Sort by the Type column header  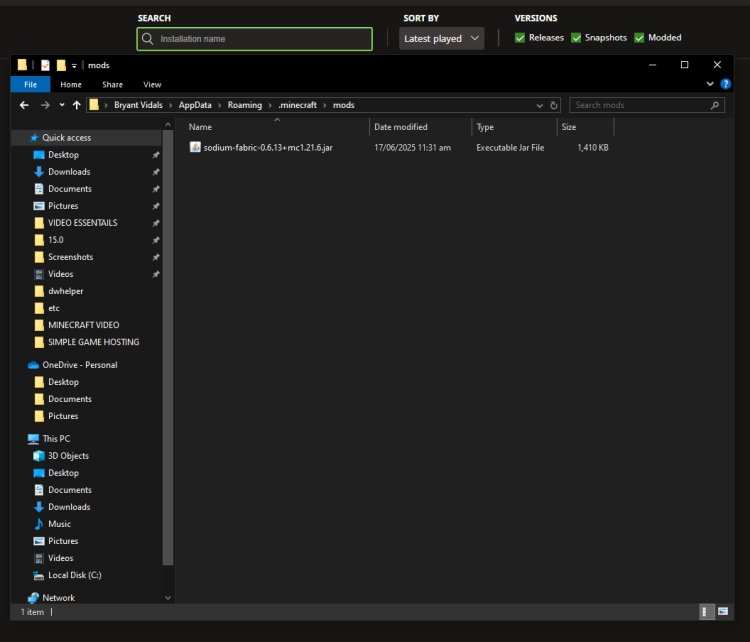point(514,127)
